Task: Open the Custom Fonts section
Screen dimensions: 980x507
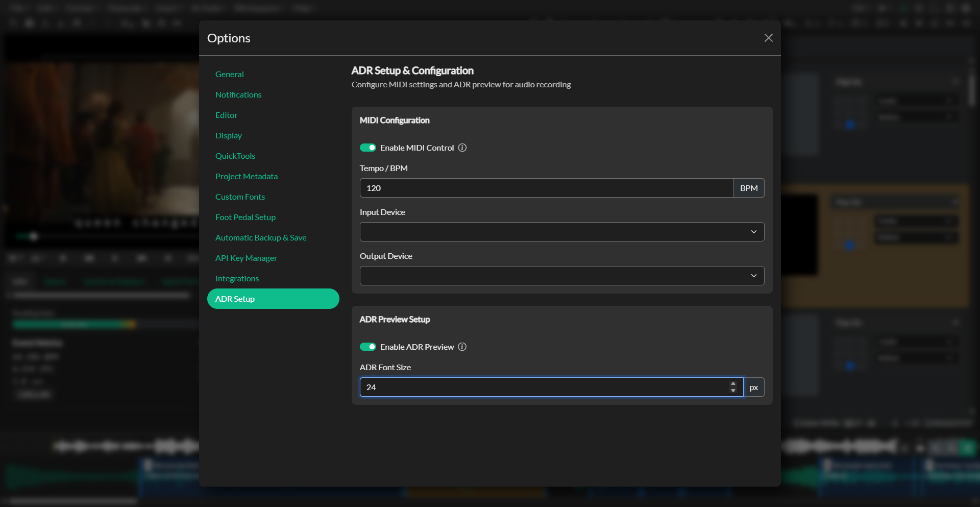Action: point(240,197)
